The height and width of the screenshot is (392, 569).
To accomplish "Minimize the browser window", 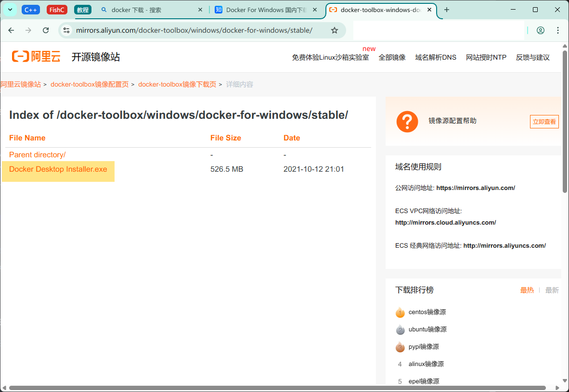I will [x=513, y=10].
